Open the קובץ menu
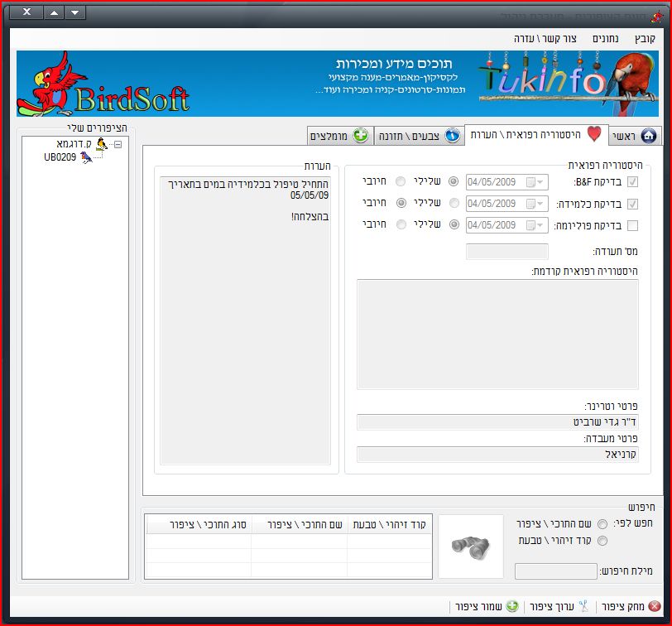The height and width of the screenshot is (626, 672). 644,39
